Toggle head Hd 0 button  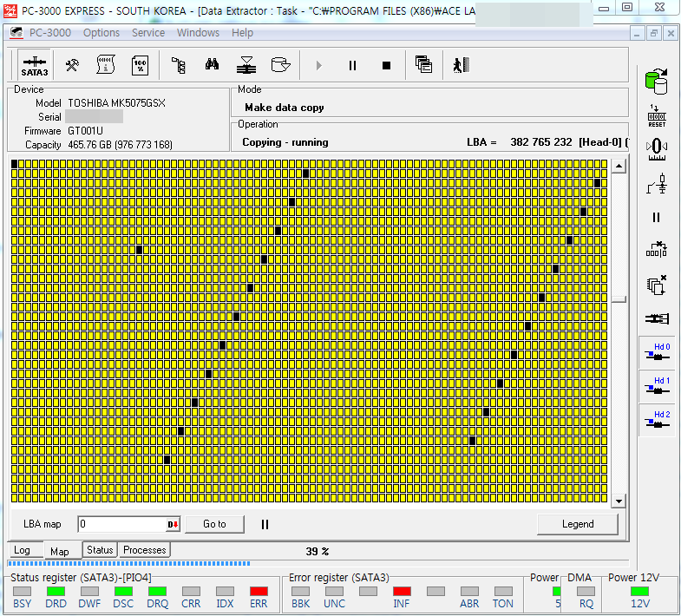(x=656, y=352)
